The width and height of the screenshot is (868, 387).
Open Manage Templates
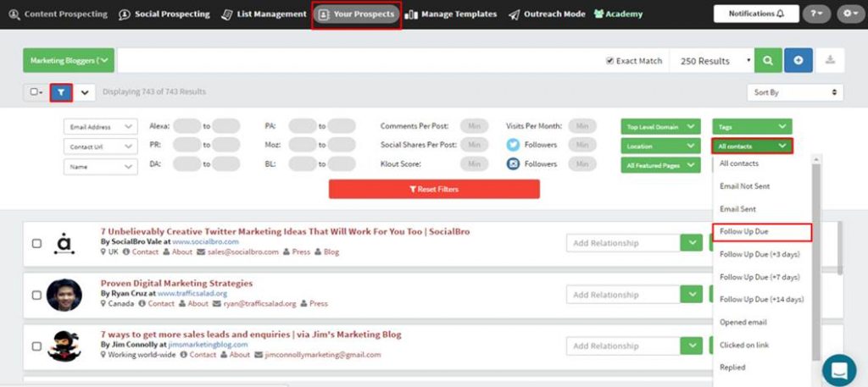451,14
